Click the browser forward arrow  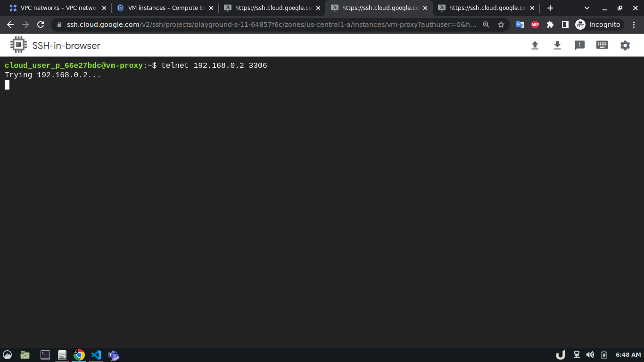tap(25, 25)
